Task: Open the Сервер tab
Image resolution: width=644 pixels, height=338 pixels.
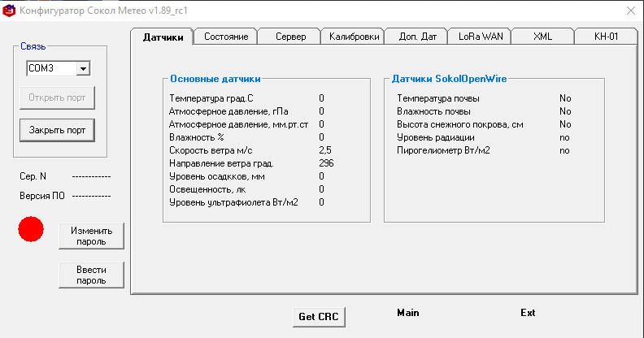Action: 290,37
